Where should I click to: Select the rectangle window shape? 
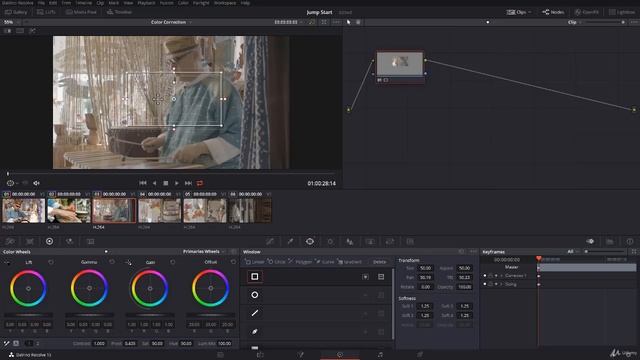pyautogui.click(x=255, y=277)
